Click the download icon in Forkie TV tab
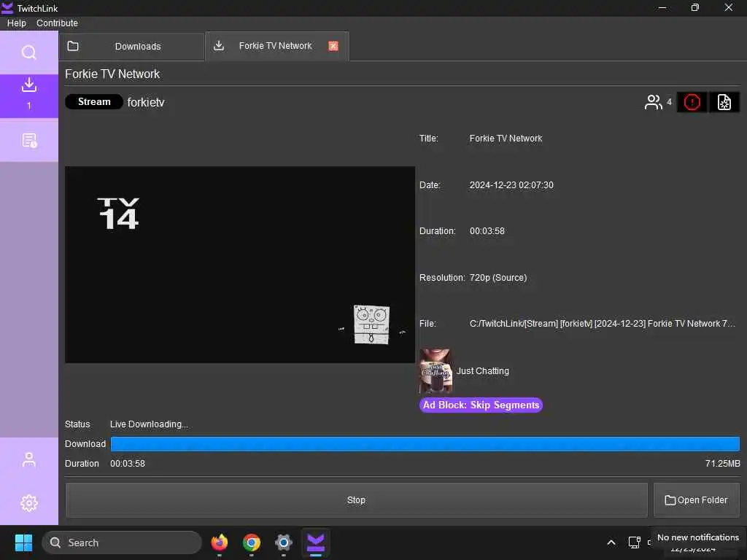Screen dimensions: 747x560 219,46
